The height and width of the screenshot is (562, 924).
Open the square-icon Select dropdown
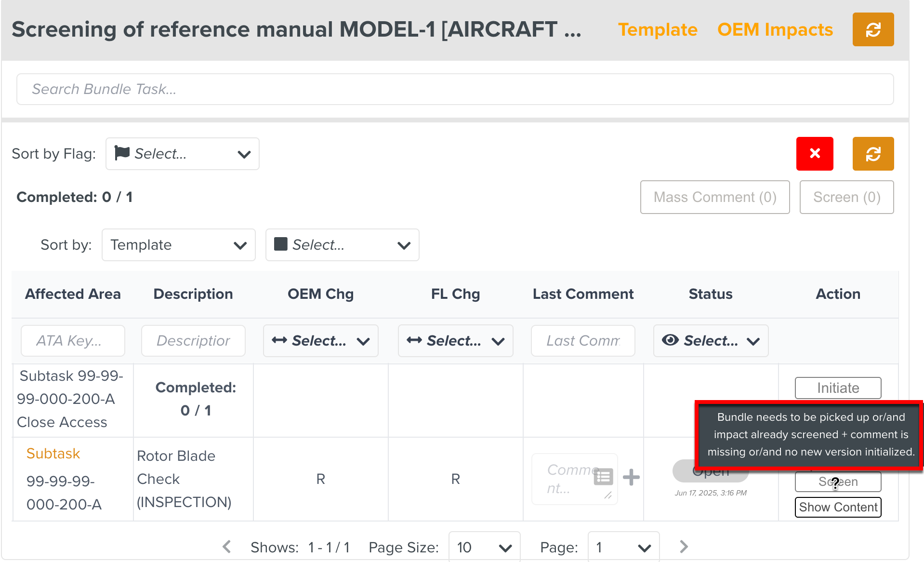[342, 245]
